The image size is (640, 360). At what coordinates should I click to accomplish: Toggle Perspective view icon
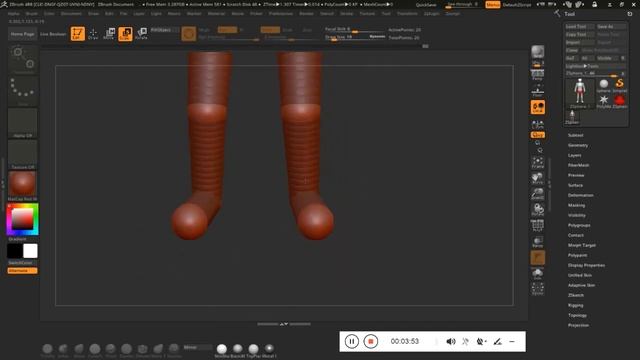538,75
